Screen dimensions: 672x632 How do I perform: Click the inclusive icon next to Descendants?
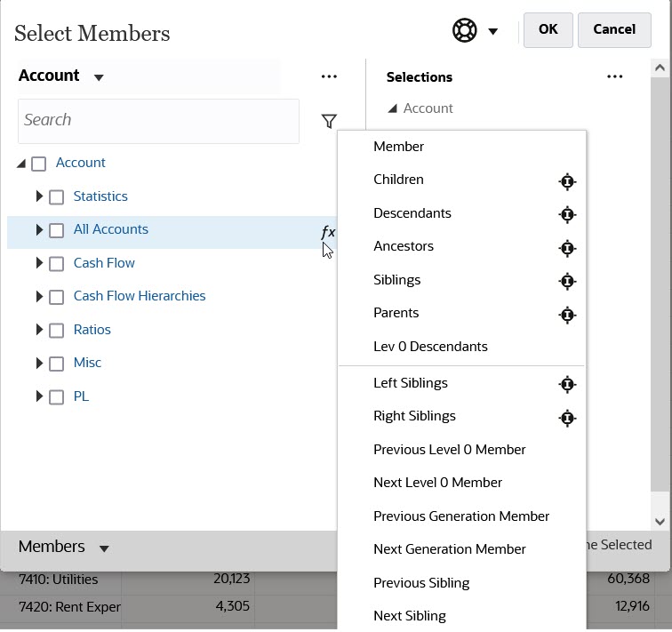[x=567, y=214]
